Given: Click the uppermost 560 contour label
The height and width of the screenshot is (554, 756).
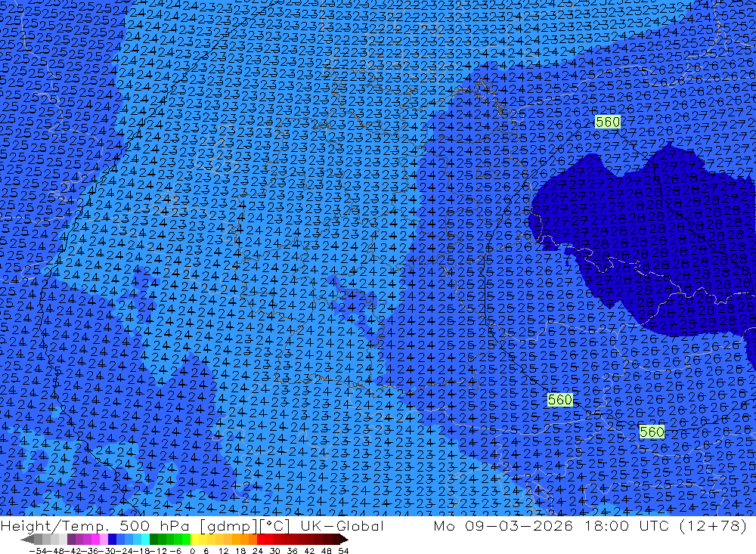Looking at the screenshot, I should [608, 122].
